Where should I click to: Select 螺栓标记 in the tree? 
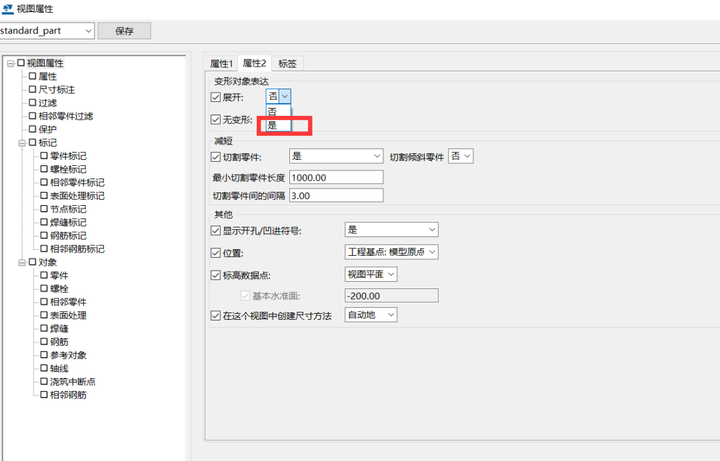coord(68,170)
